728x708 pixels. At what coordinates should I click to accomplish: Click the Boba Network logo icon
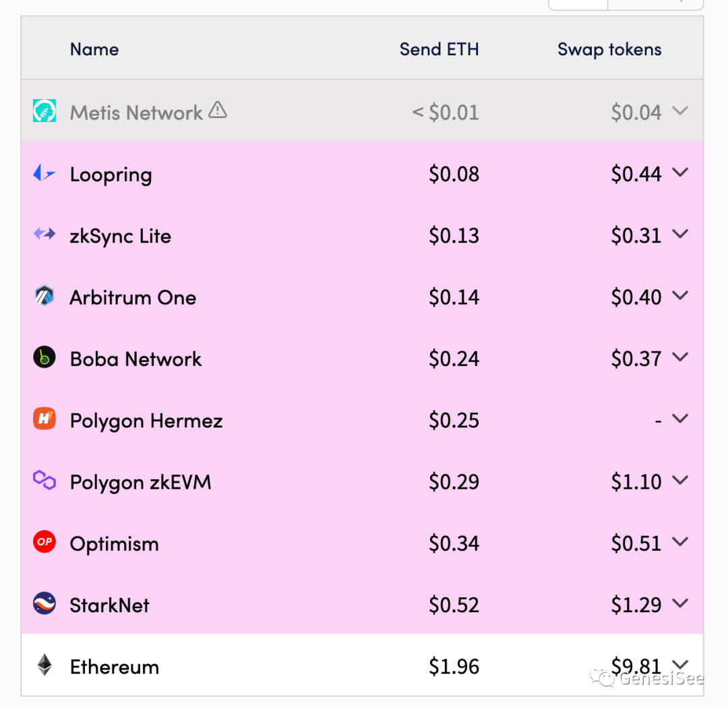tap(44, 358)
